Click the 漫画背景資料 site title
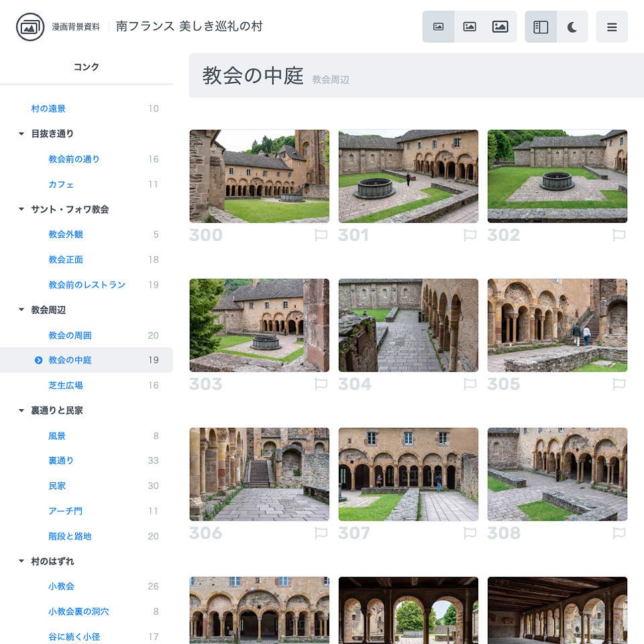 click(x=76, y=27)
